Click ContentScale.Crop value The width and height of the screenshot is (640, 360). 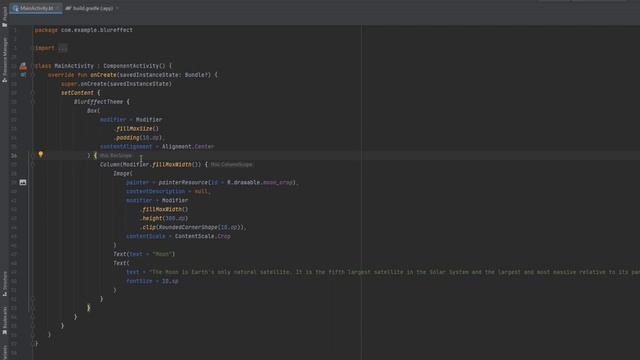202,237
